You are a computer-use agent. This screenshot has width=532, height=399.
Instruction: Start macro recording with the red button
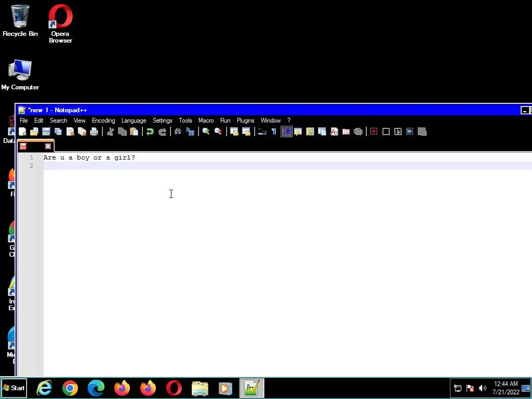pos(374,131)
